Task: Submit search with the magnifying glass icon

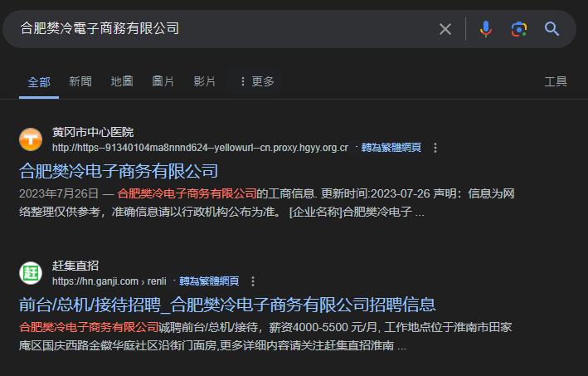Action: tap(552, 29)
